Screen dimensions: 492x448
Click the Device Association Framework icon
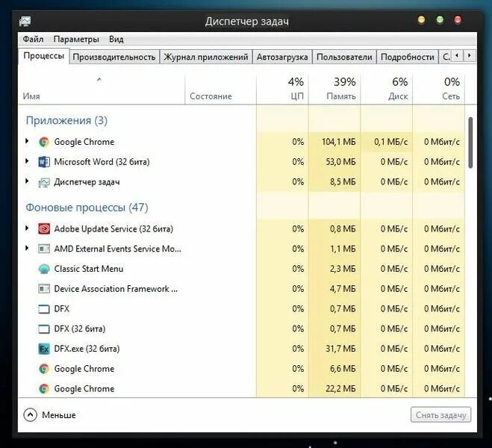point(44,289)
